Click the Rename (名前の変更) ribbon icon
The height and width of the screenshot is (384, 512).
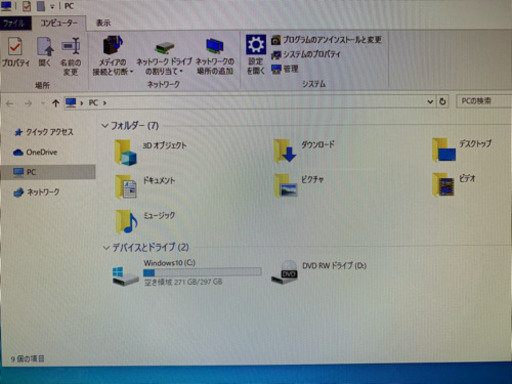[71, 57]
